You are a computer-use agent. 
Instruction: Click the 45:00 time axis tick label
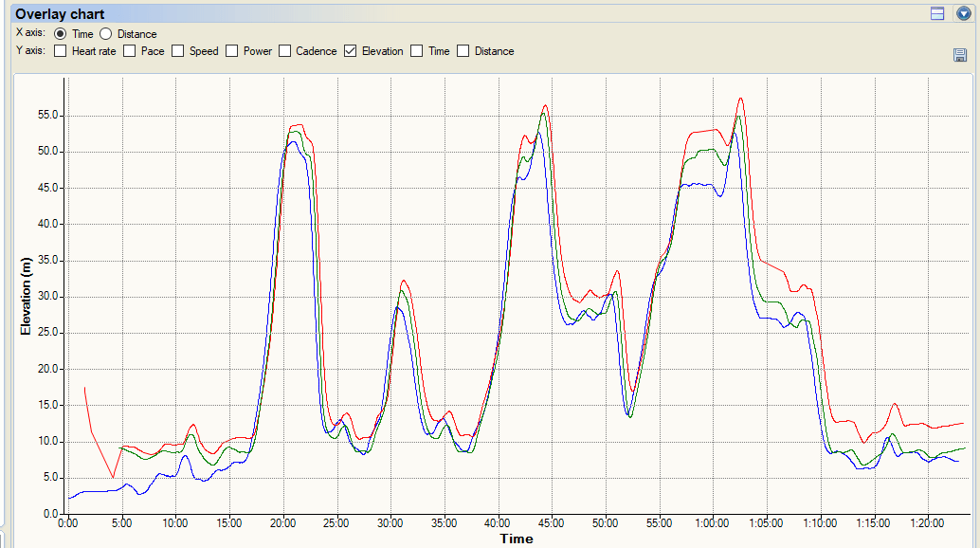pos(552,523)
